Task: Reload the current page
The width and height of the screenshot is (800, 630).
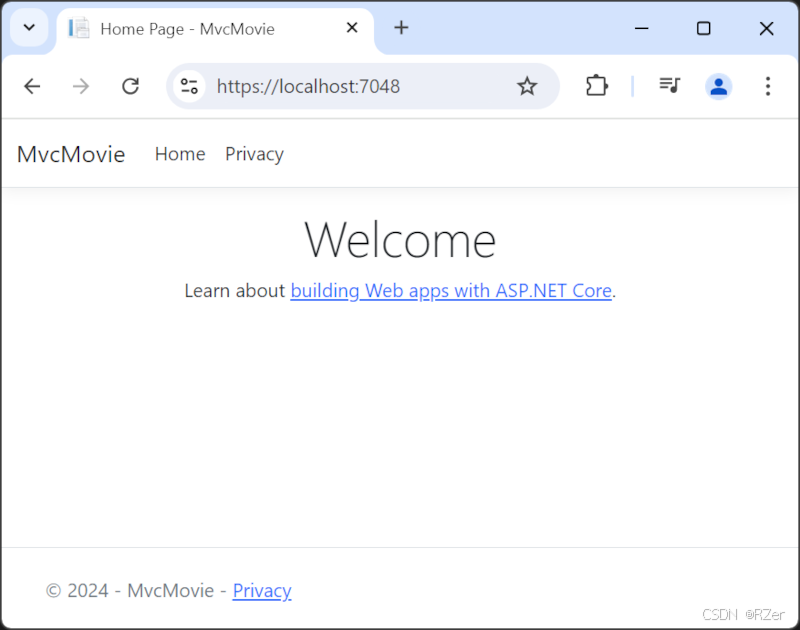Action: pos(131,86)
